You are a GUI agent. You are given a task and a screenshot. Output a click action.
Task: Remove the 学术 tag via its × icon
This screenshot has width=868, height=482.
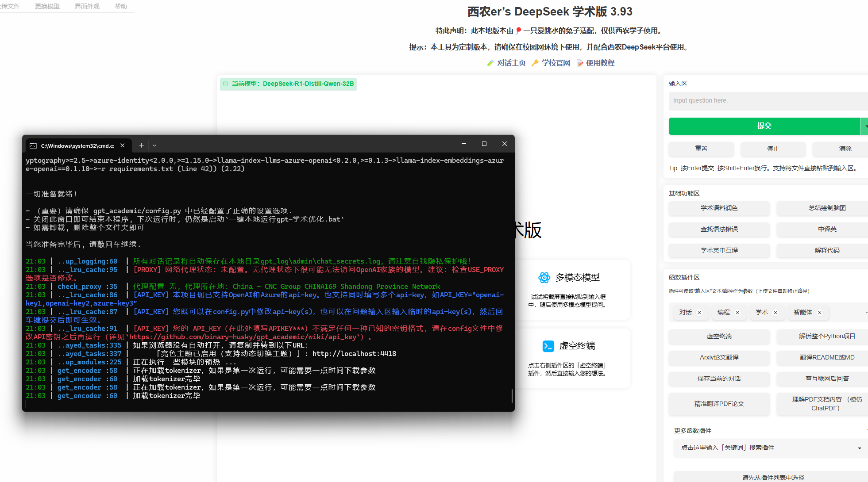point(775,313)
